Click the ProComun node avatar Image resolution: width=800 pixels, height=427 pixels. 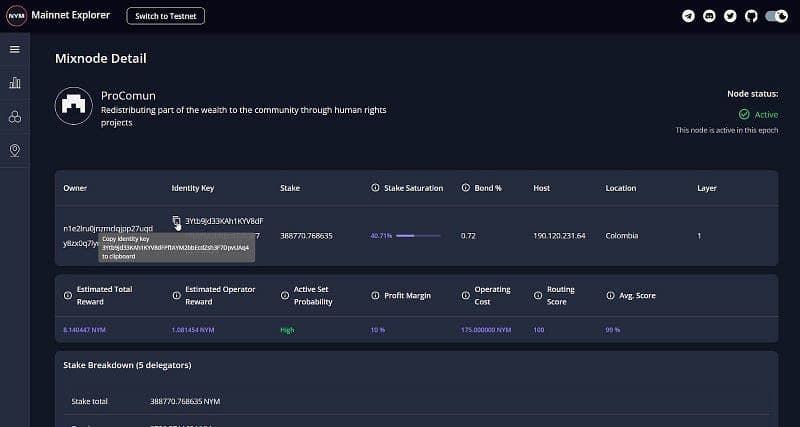(x=74, y=106)
